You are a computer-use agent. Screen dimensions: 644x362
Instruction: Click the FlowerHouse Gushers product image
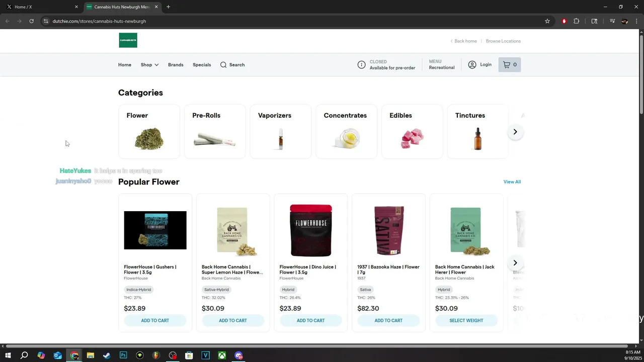pyautogui.click(x=155, y=230)
